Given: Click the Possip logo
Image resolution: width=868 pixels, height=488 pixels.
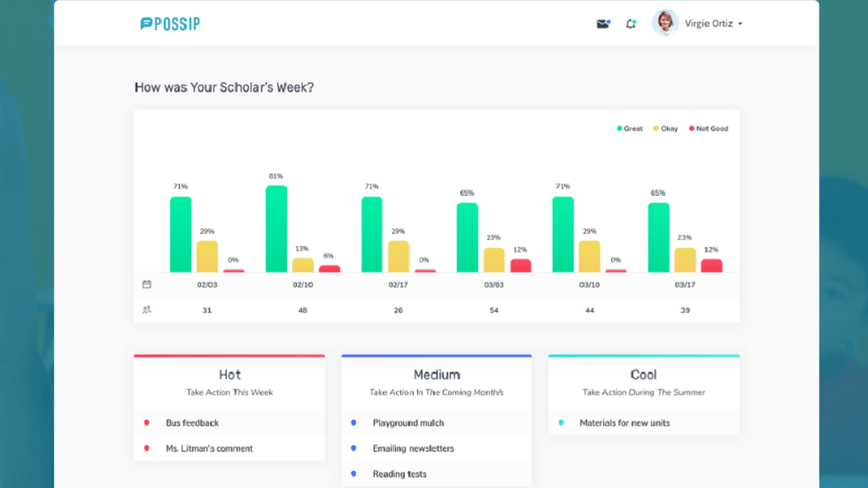Looking at the screenshot, I should pos(170,24).
